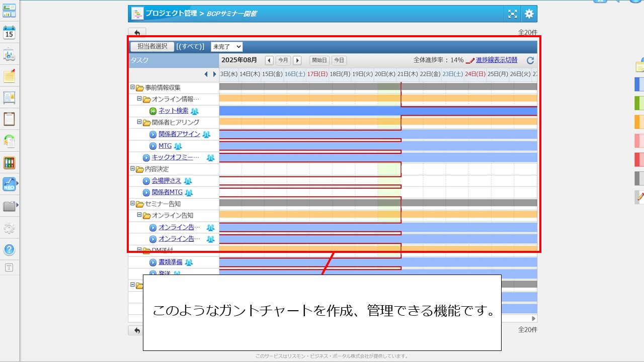The height and width of the screenshot is (362, 644).
Task: Collapse the 関係者ヒアリング folder
Action: pos(139,122)
